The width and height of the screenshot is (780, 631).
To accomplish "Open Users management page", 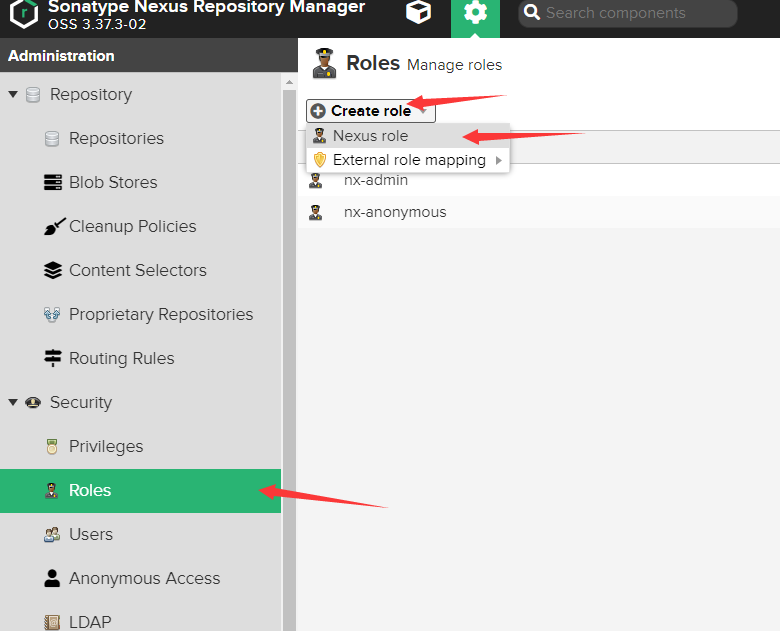I will pyautogui.click(x=91, y=534).
